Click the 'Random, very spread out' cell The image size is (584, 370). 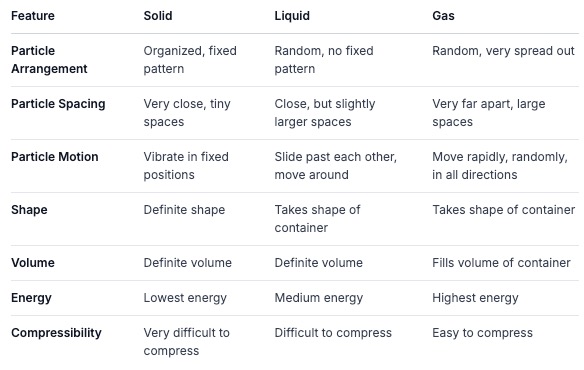pos(503,51)
